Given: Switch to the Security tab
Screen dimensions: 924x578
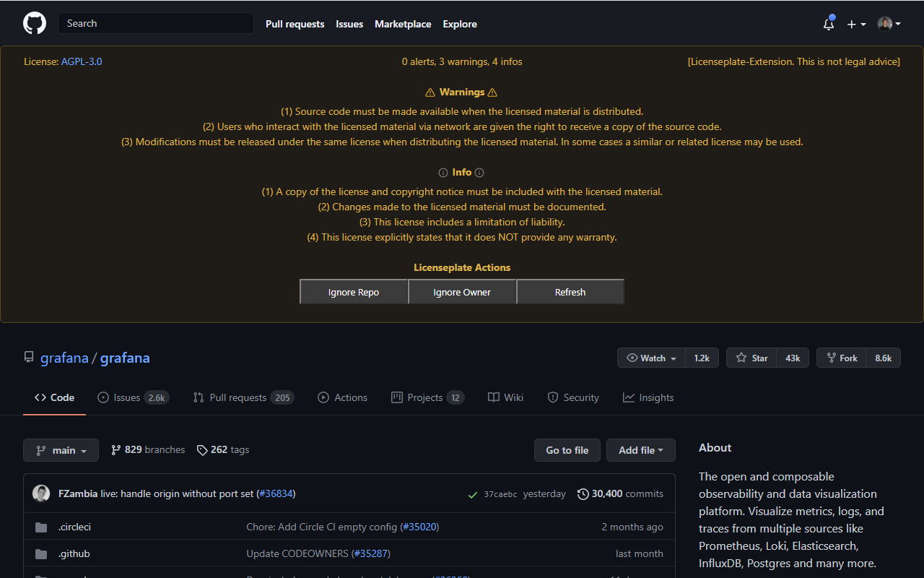Looking at the screenshot, I should click(573, 397).
